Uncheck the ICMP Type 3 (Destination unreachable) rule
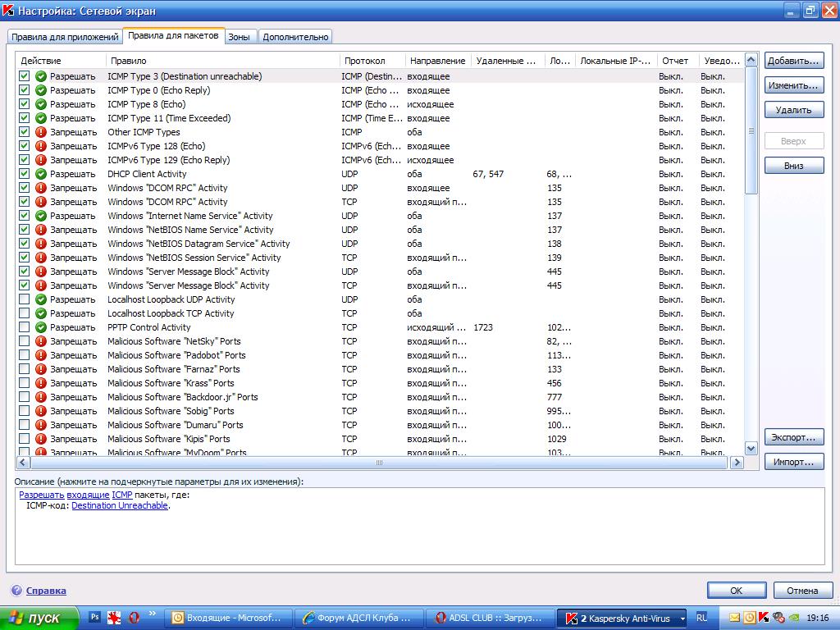The image size is (840, 630). (x=24, y=76)
